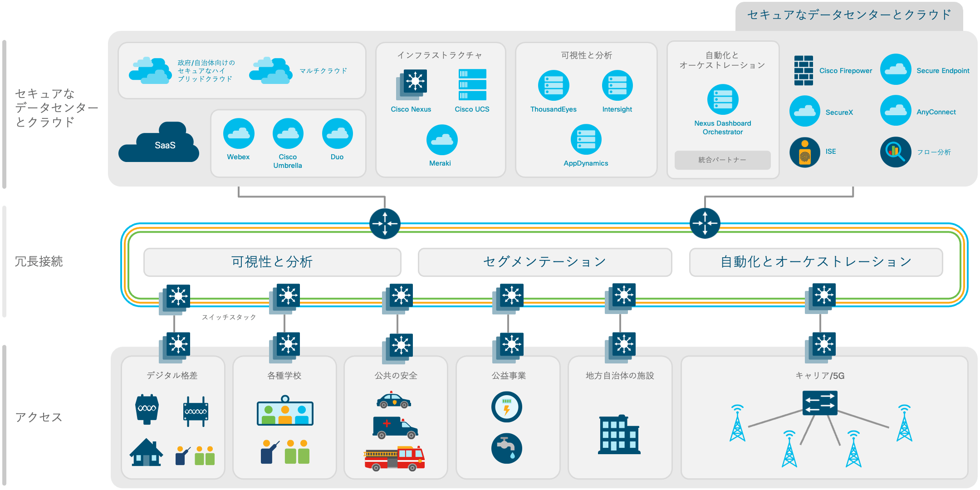The height and width of the screenshot is (490, 980).
Task: Open the ThousandEyes icon
Action: pyautogui.click(x=554, y=85)
